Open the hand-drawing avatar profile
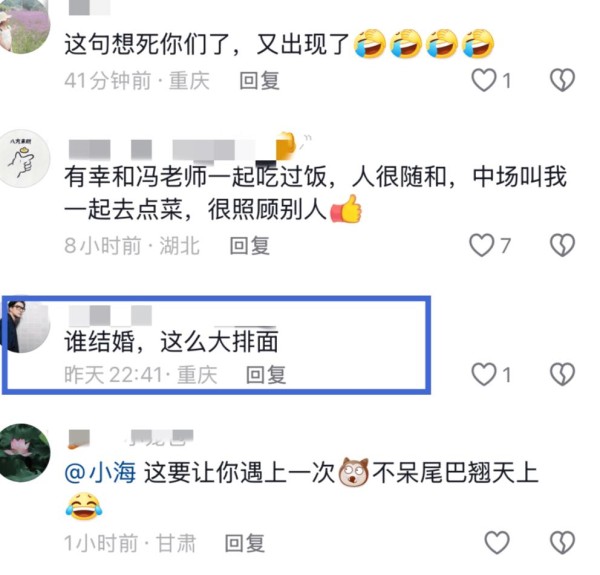Screen dimensions: 600x575 coord(25,158)
